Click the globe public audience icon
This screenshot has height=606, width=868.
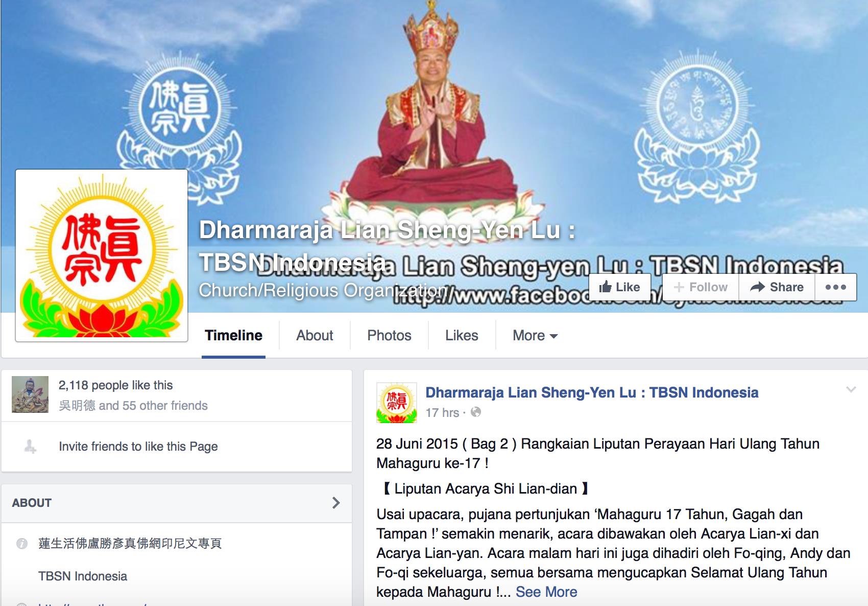pos(475,412)
